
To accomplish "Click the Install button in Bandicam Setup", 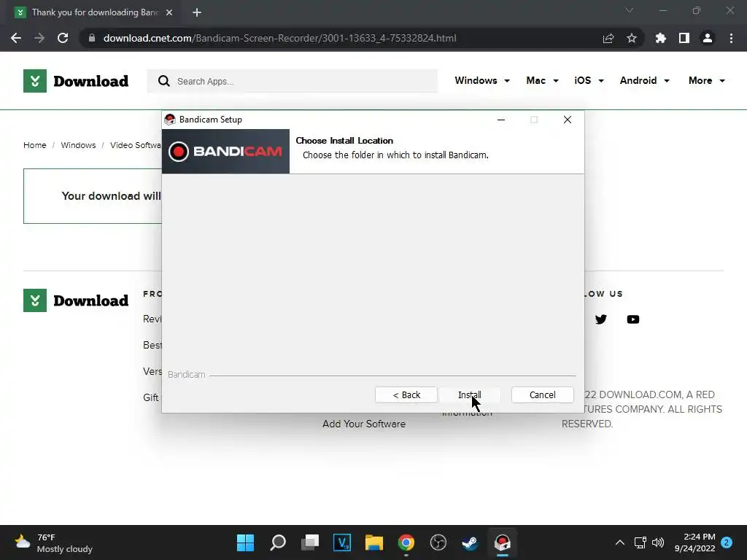I will click(x=469, y=394).
